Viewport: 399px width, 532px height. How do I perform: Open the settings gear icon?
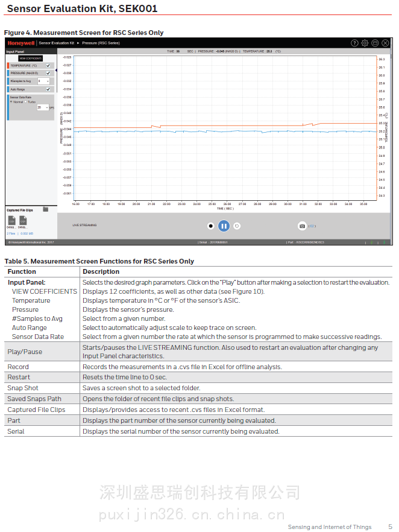coord(365,43)
